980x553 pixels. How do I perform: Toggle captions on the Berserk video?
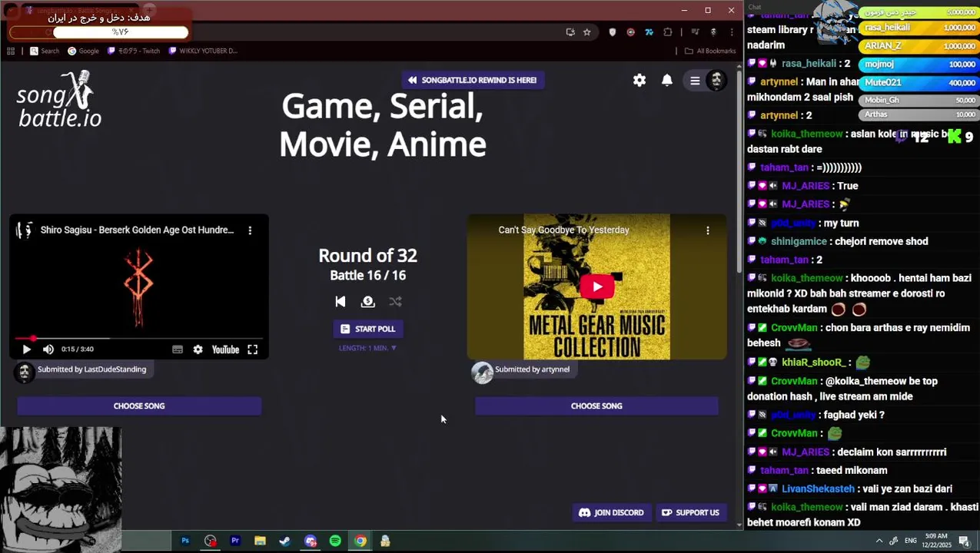[x=178, y=349]
